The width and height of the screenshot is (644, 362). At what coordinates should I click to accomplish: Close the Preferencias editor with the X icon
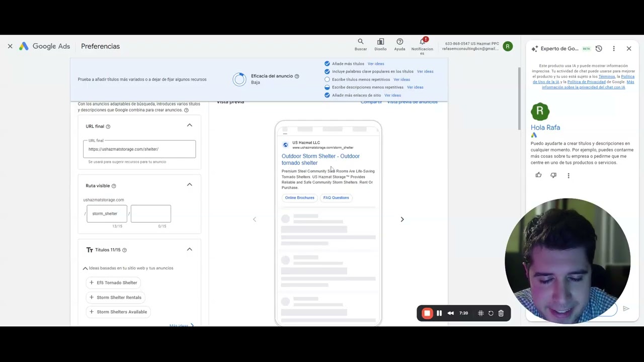tap(10, 46)
